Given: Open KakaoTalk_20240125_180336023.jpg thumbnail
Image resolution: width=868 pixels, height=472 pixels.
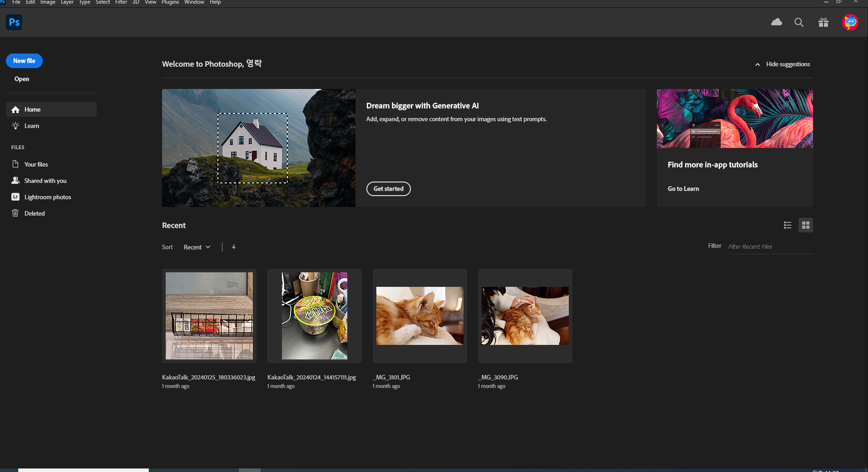Looking at the screenshot, I should tap(209, 316).
